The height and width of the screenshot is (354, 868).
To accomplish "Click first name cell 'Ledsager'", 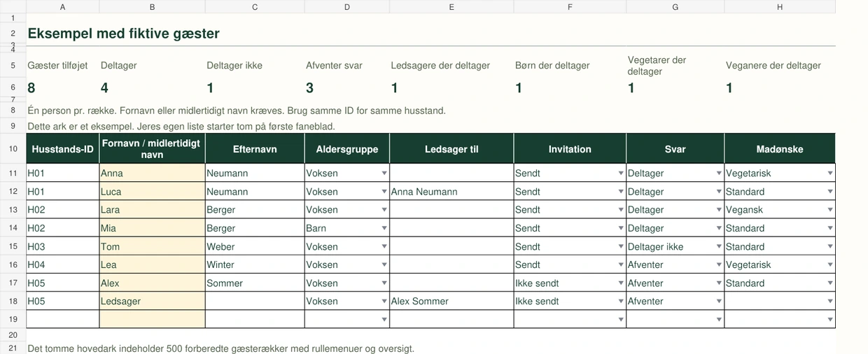I will 153,302.
